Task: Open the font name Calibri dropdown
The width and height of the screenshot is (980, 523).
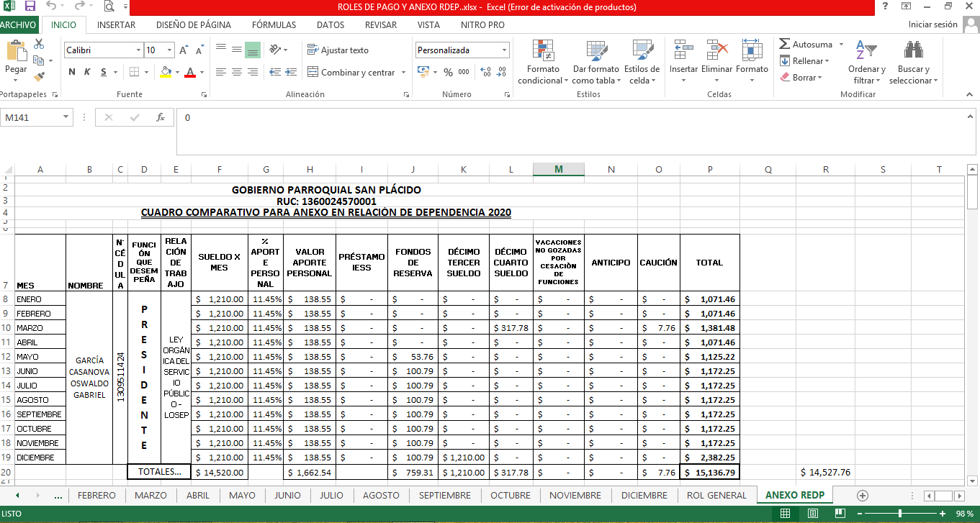Action: point(139,50)
